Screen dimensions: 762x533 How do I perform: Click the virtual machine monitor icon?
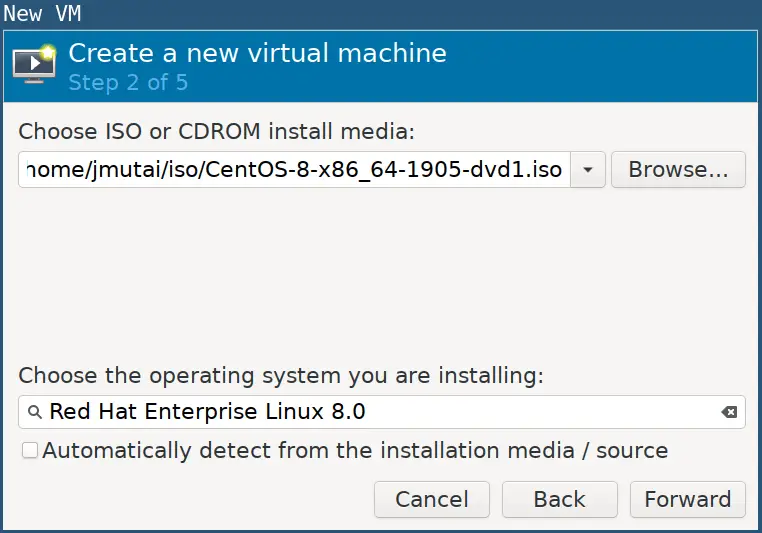34,64
